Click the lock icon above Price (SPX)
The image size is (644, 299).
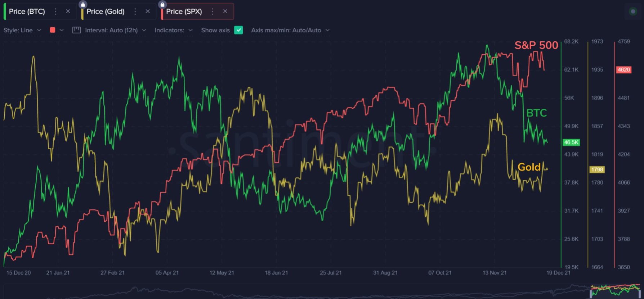pyautogui.click(x=162, y=5)
